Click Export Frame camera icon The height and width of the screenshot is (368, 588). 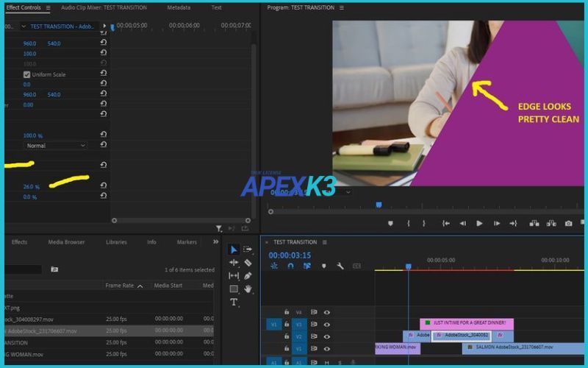(x=568, y=224)
